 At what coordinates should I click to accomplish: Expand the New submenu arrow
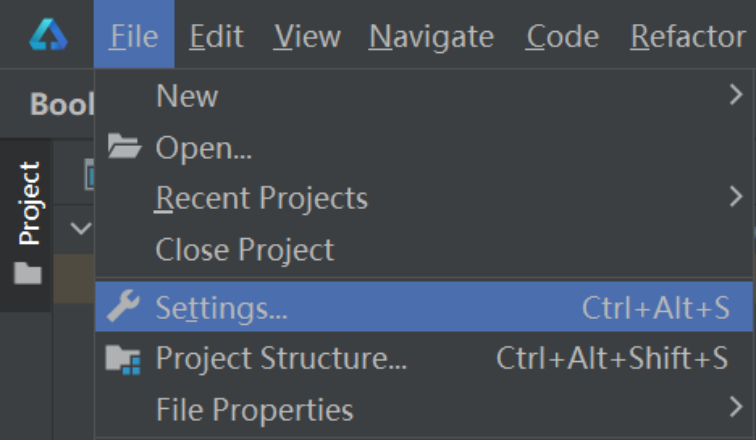click(x=736, y=95)
